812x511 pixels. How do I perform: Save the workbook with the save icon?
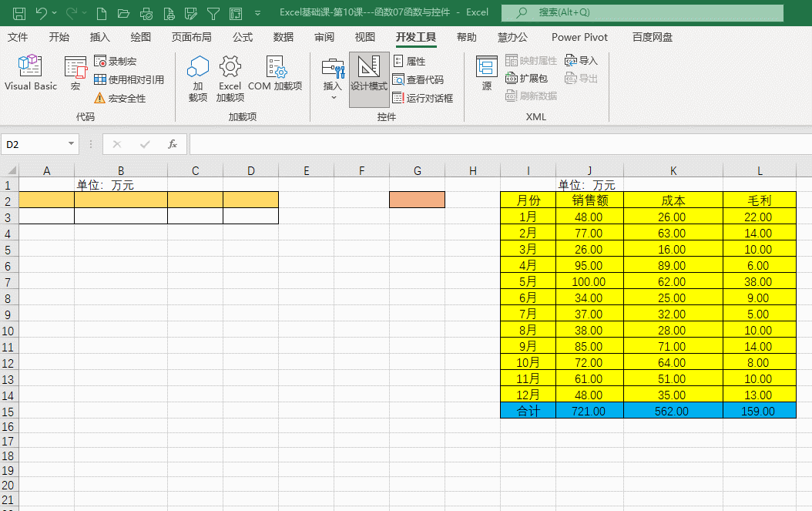[x=19, y=13]
